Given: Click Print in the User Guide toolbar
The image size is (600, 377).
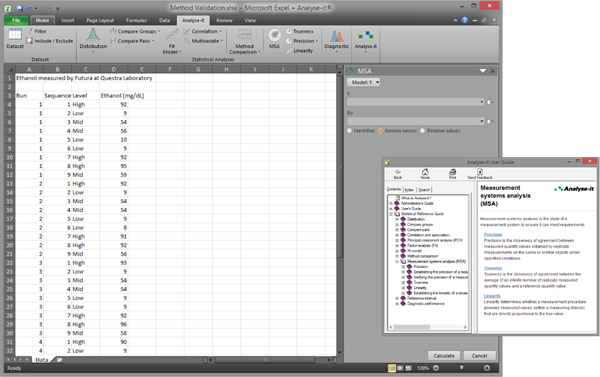Looking at the screenshot, I should click(453, 174).
